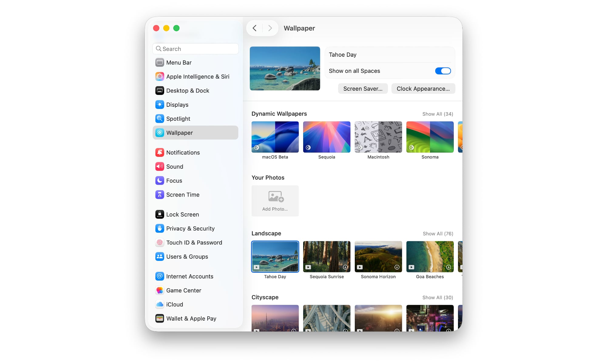Show all 34 Dynamic Wallpapers
The height and width of the screenshot is (364, 607).
pos(438,114)
